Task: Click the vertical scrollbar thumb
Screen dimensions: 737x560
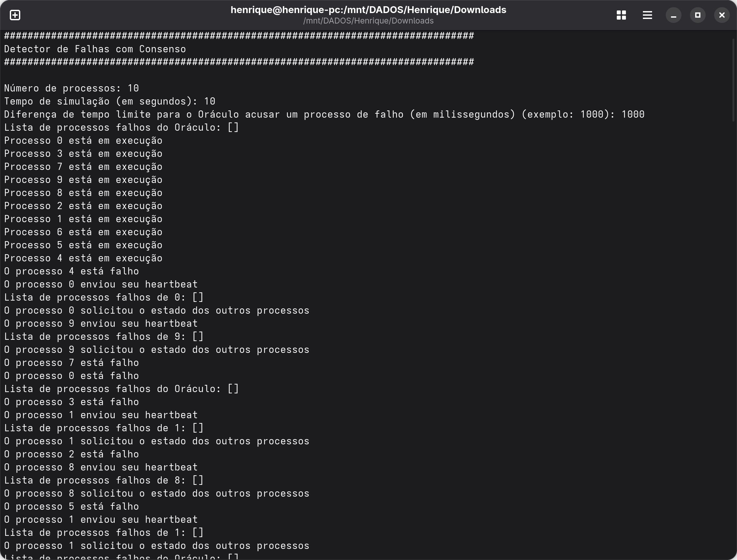Action: (733, 80)
